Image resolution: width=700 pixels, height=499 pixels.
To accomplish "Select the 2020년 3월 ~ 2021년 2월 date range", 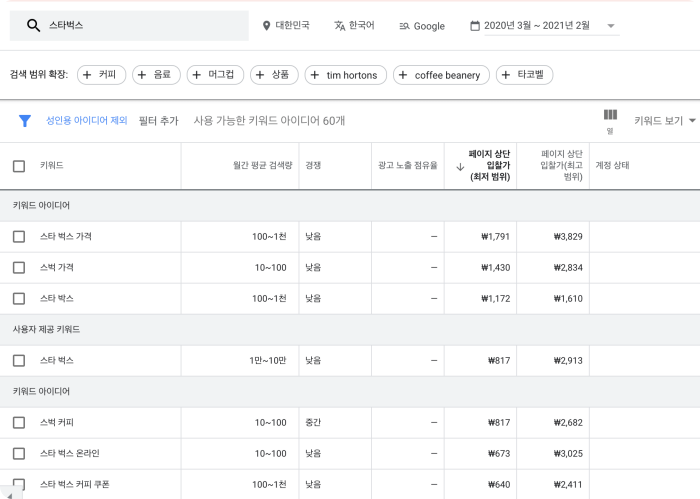I will click(x=537, y=25).
